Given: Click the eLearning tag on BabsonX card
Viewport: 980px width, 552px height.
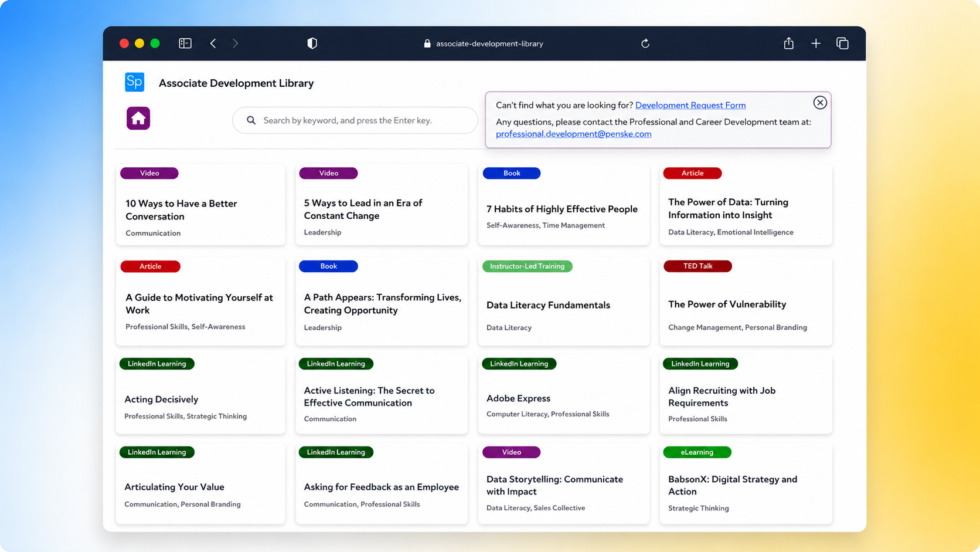Looking at the screenshot, I should [697, 452].
